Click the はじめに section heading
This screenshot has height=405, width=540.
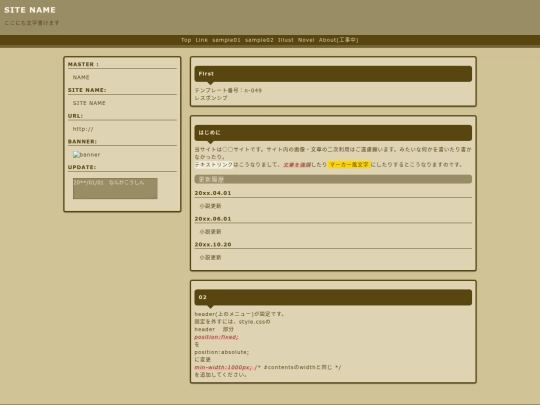pos(333,133)
